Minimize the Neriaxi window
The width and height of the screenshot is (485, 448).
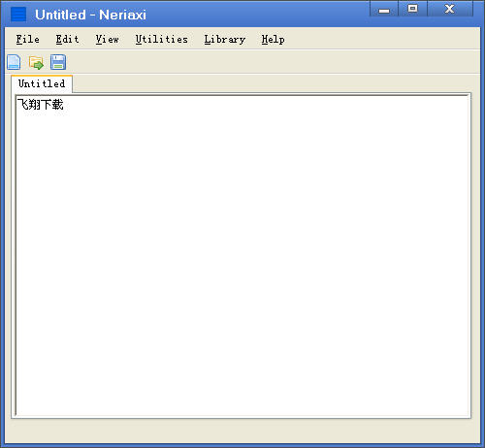(x=384, y=9)
